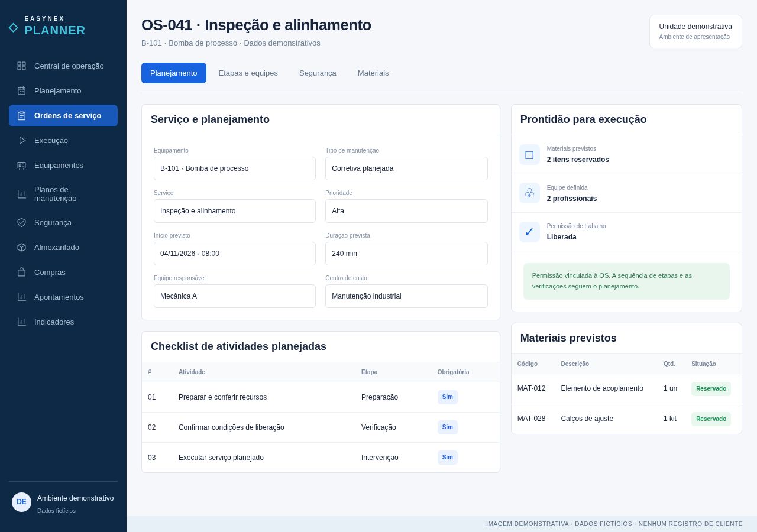Click the Início previsto date field
The height and width of the screenshot is (532, 757).
pos(235,254)
